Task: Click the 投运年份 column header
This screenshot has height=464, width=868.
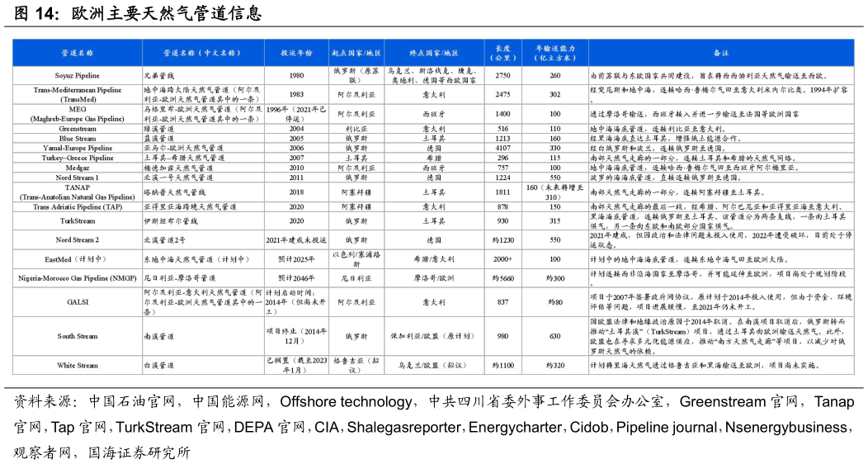Action: 296,53
